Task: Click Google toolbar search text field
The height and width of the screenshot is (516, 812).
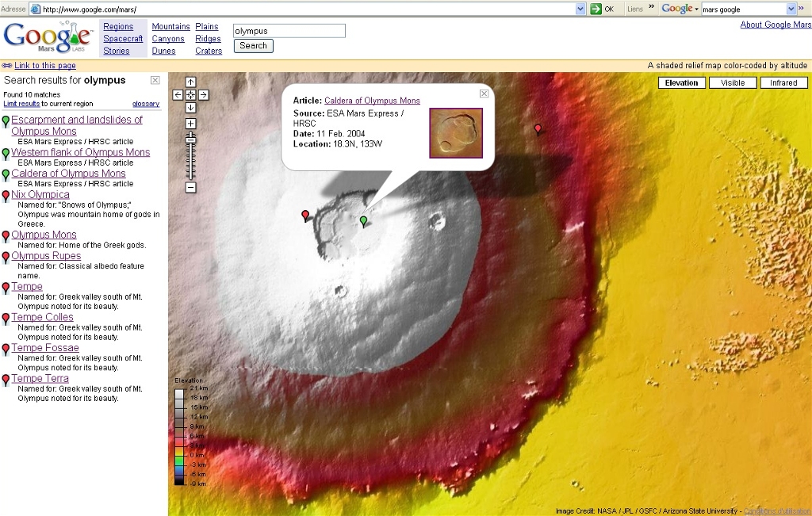Action: (x=744, y=9)
